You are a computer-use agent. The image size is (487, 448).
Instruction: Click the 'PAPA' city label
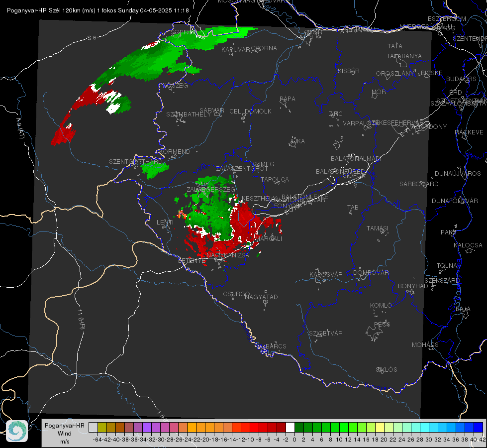coord(288,99)
